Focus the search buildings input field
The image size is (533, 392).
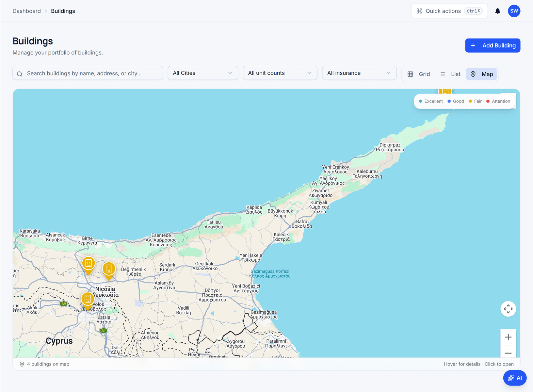coord(88,73)
